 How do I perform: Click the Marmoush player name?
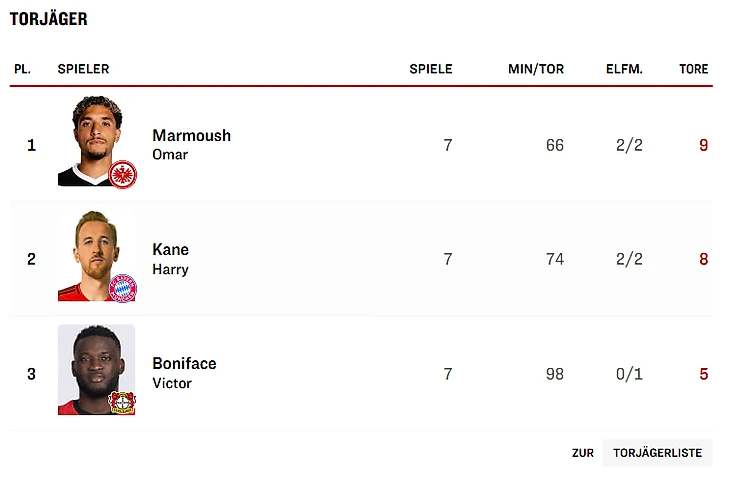[x=191, y=135]
